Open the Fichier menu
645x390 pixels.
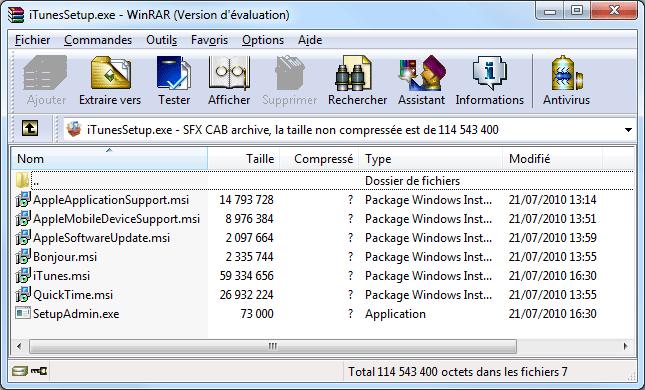32,40
